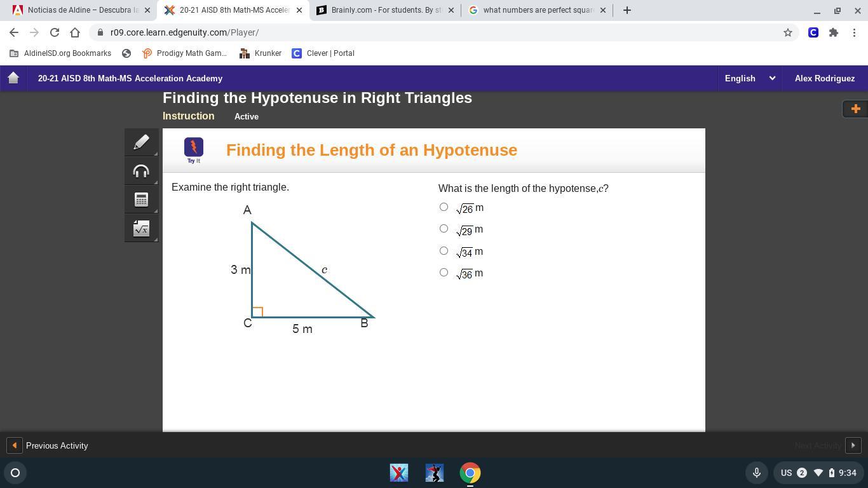Switch to the perfect squares Google tab
The image size is (868, 488).
tap(538, 10)
